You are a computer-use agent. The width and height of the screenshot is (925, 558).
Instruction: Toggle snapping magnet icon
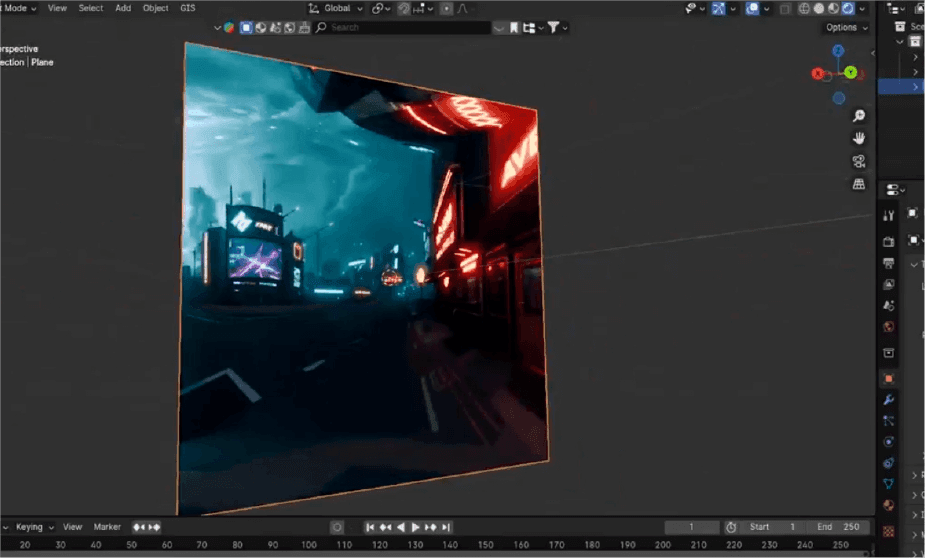click(404, 8)
